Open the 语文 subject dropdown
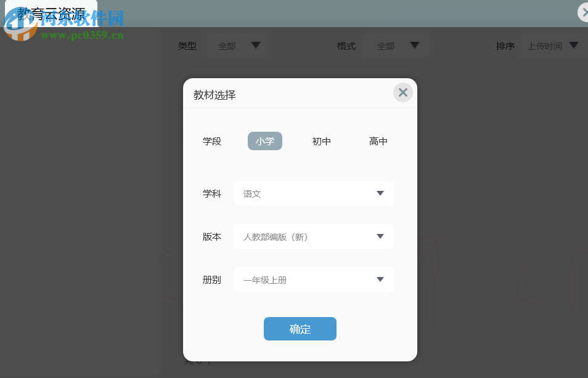 coord(313,193)
